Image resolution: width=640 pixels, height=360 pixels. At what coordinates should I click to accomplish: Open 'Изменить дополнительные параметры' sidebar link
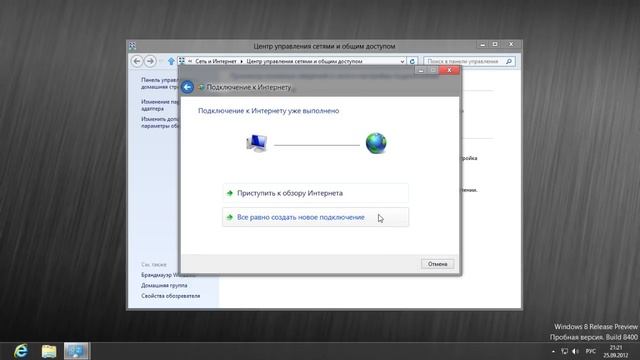click(x=160, y=122)
